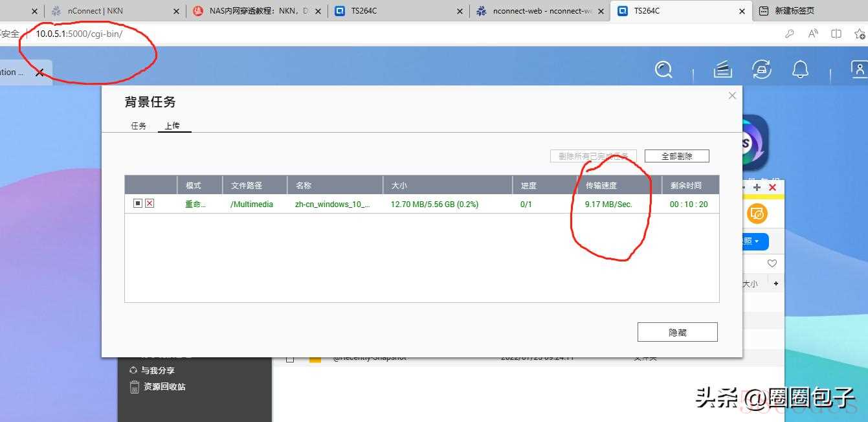The image size is (868, 422).
Task: Close the File Station red X button
Action: point(772,187)
